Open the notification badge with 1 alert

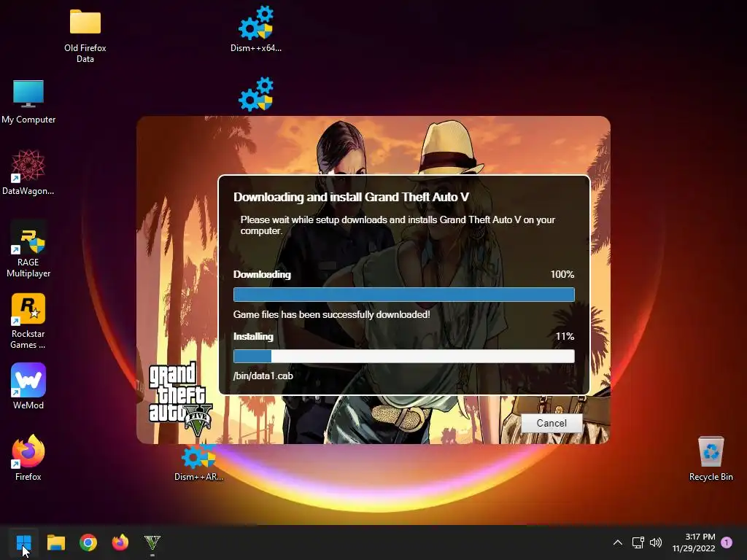coord(727,542)
